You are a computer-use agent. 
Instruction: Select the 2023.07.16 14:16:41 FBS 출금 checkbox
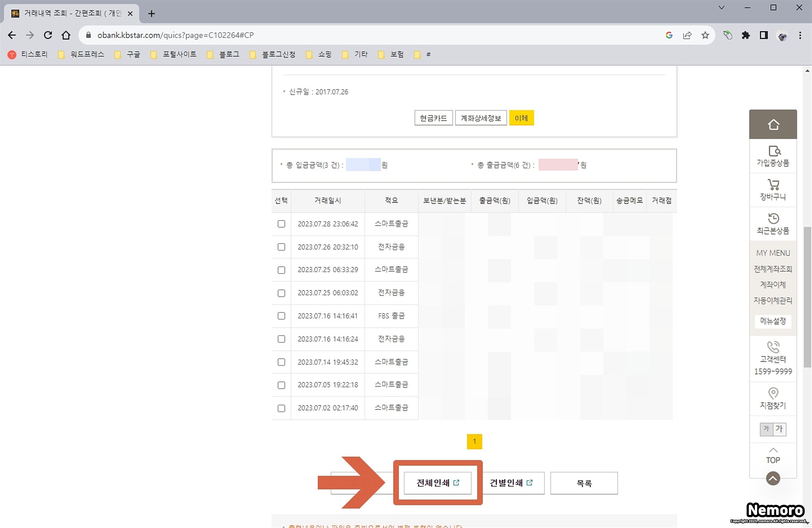tap(281, 316)
